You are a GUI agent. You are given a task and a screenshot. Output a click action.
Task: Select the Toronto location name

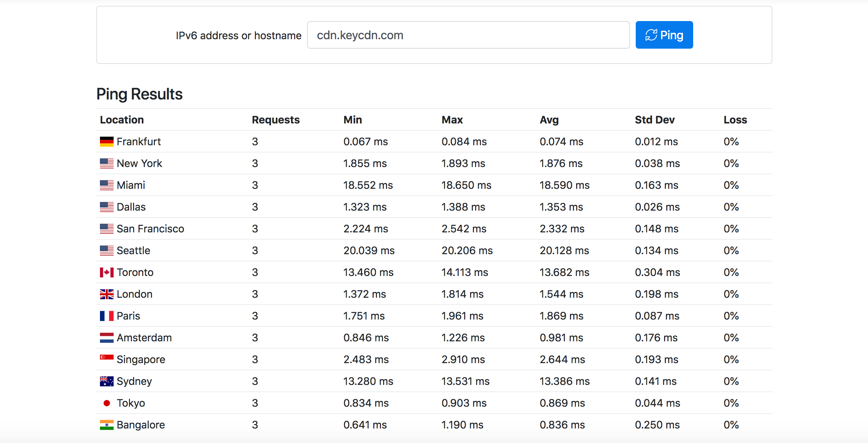[135, 272]
